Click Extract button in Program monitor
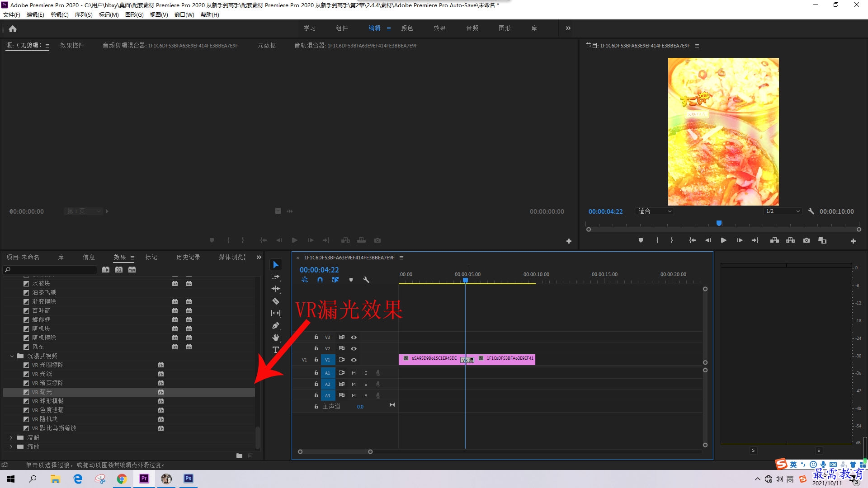This screenshot has width=868, height=488. [790, 240]
